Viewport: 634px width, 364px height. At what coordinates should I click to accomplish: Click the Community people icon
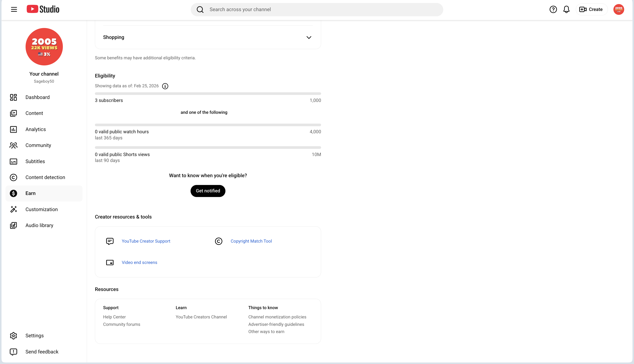[x=14, y=145]
